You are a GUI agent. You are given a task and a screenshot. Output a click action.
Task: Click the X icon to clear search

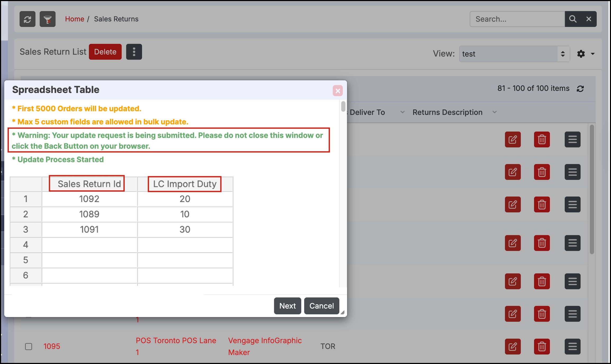pyautogui.click(x=589, y=19)
